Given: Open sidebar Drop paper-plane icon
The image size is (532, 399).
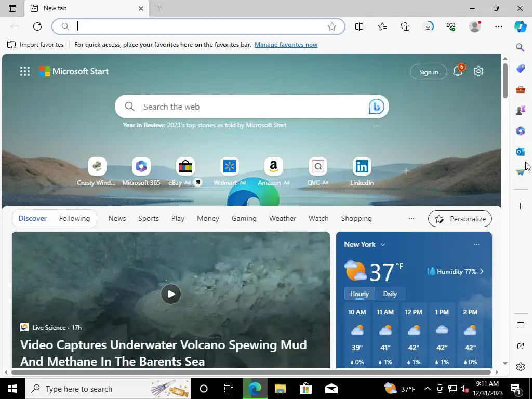Looking at the screenshot, I should tap(521, 172).
